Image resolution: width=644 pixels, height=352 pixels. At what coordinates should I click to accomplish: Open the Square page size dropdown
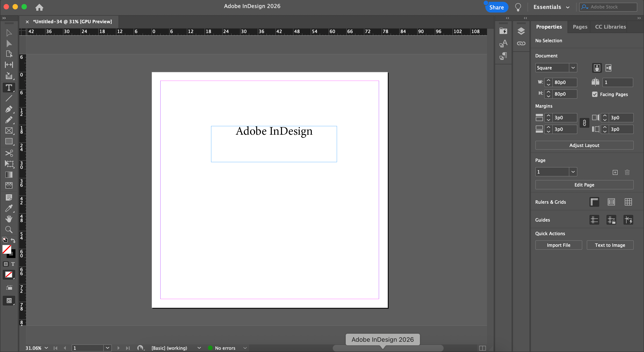click(573, 68)
